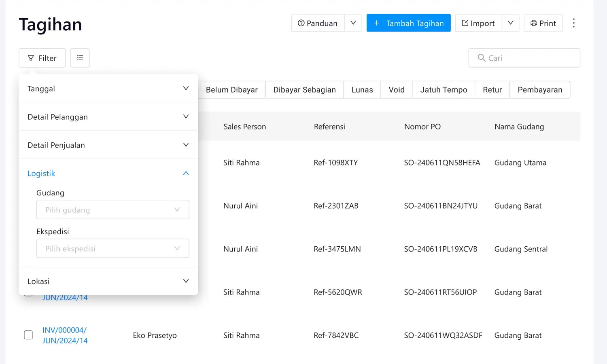Click the plus icon on Tambah Tagihan

pyautogui.click(x=377, y=23)
